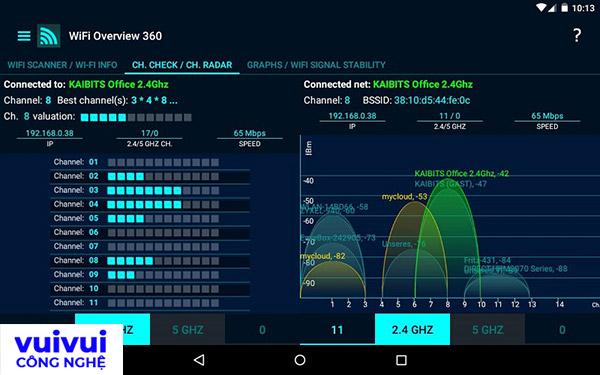Tap the cellular signal status icon
This screenshot has width=600, height=375.
pos(551,8)
